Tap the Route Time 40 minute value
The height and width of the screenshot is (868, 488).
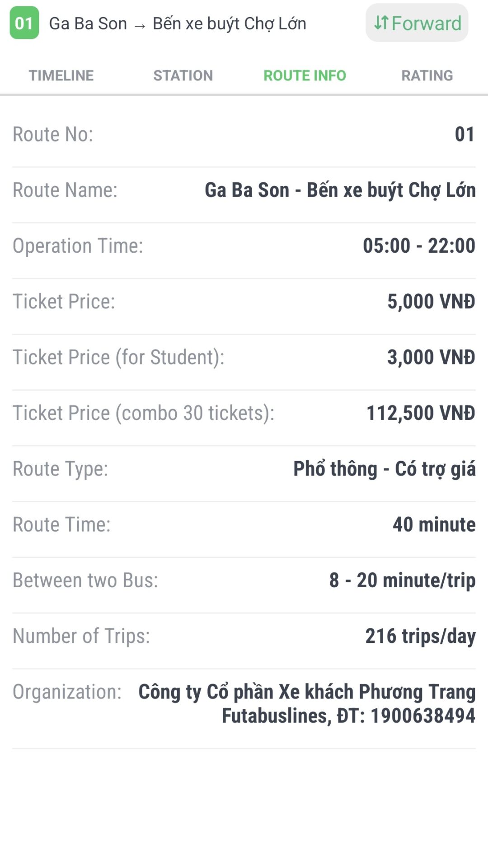(x=434, y=524)
